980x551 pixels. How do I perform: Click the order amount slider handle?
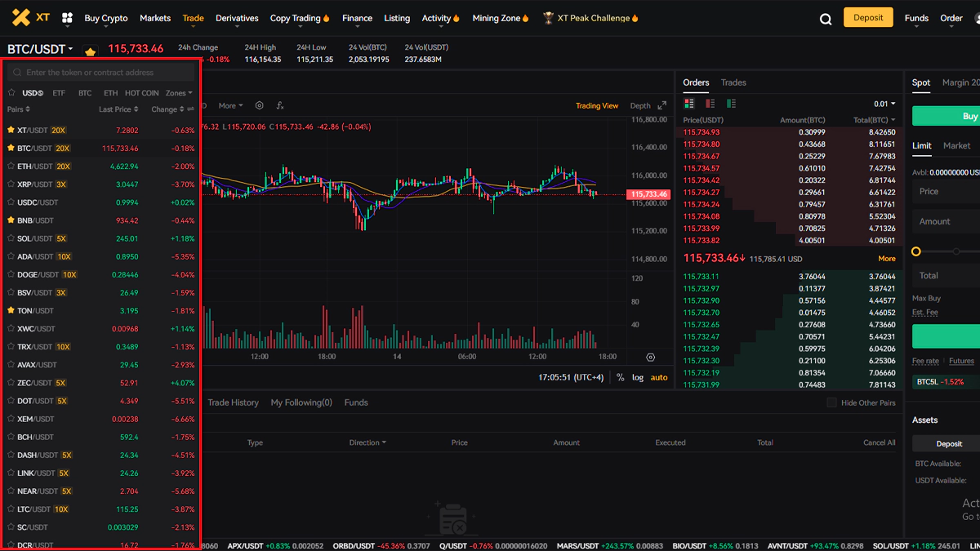(x=916, y=251)
